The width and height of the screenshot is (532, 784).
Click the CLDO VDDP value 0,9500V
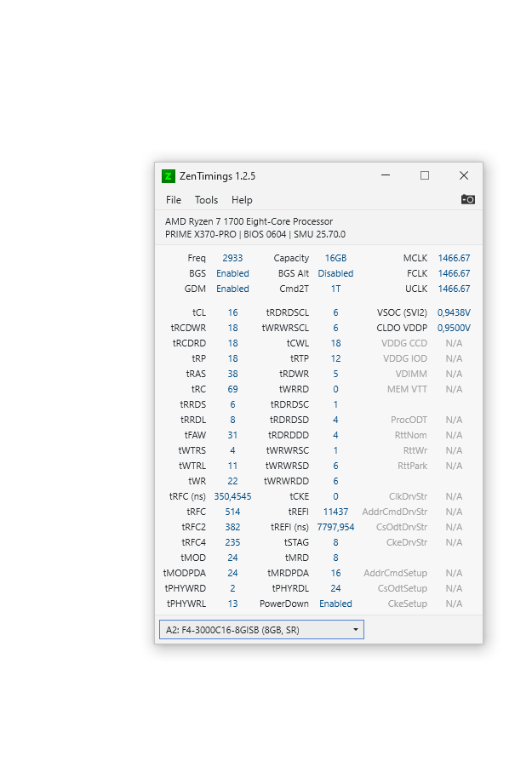pos(454,328)
